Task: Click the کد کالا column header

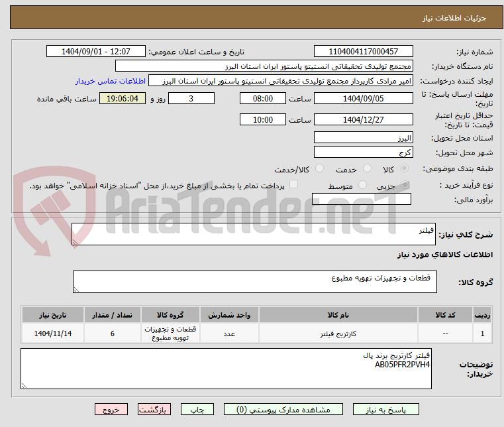Action: (x=445, y=315)
